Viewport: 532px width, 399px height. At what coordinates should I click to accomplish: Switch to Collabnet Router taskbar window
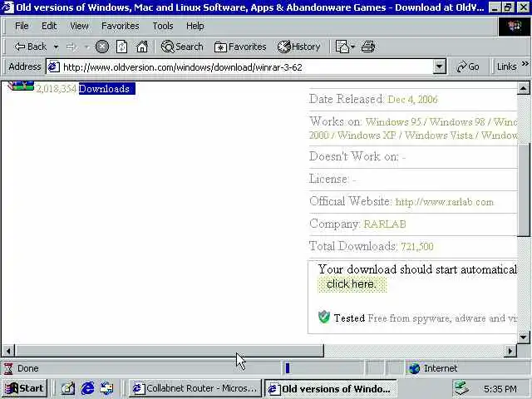tap(195, 388)
